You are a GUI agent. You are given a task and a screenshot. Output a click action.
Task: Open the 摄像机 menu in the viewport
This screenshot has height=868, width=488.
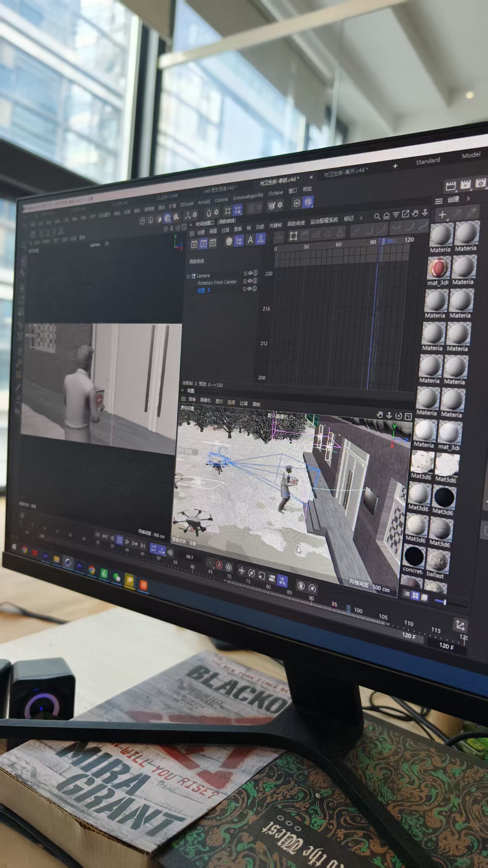click(206, 400)
